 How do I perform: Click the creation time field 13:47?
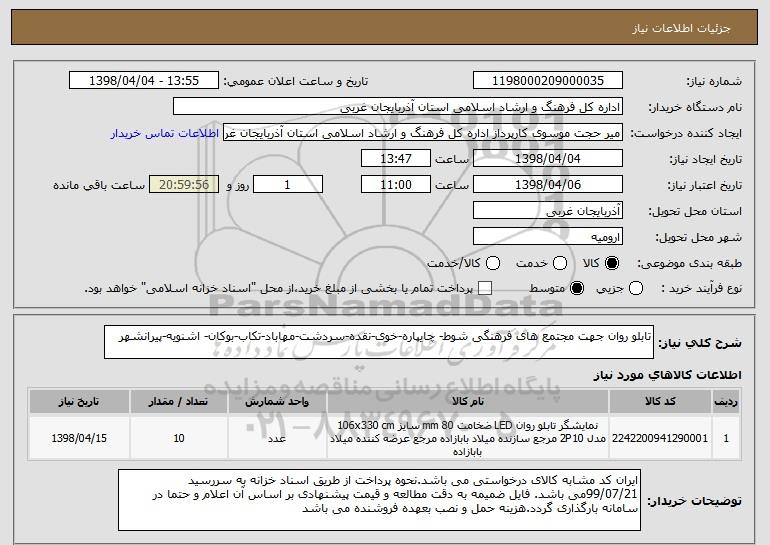click(396, 159)
